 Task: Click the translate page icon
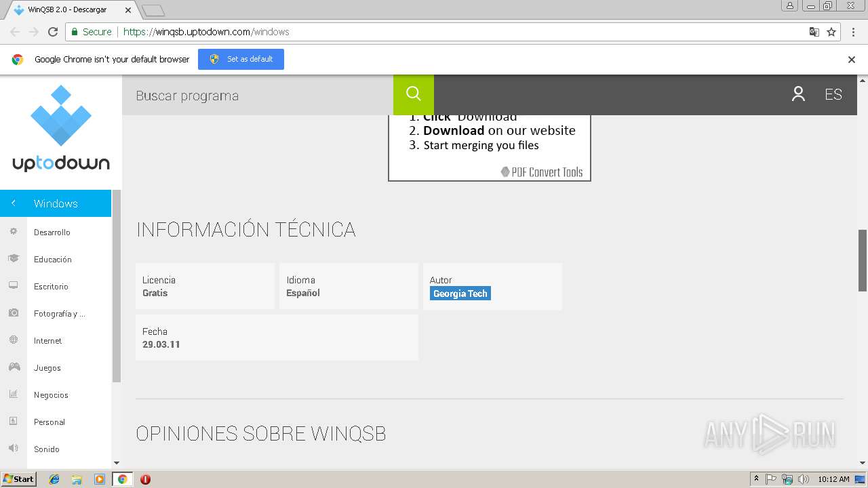pyautogui.click(x=814, y=32)
